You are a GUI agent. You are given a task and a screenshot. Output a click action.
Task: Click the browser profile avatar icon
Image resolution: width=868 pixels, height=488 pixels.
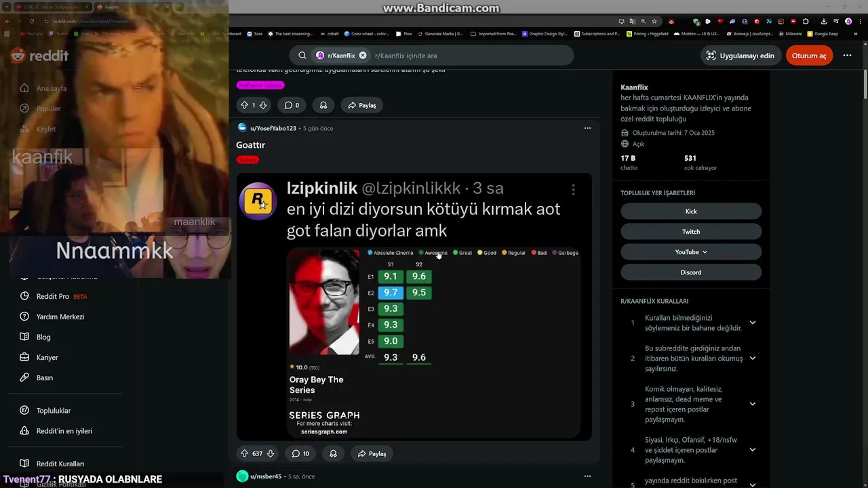pyautogui.click(x=848, y=21)
